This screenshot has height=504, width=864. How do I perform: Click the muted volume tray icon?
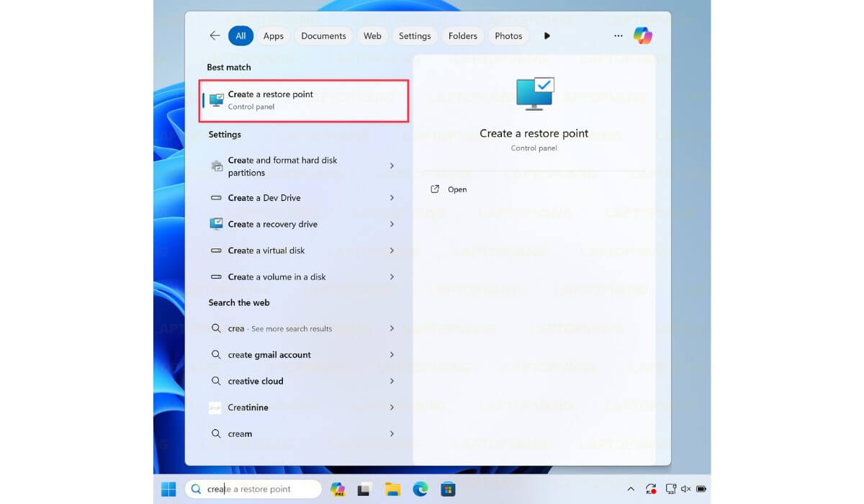point(685,489)
